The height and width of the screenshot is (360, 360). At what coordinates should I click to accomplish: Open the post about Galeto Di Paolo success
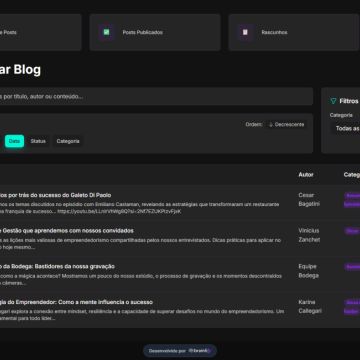(x=55, y=195)
